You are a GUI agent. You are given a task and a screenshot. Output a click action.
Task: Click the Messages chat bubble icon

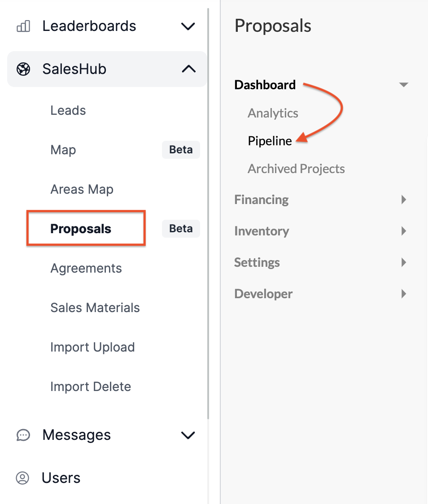point(23,435)
